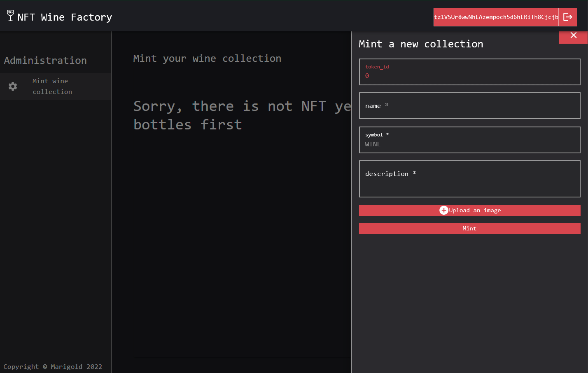This screenshot has width=588, height=373.
Task: Click the Sorry, there is not NFT message
Action: 242,115
